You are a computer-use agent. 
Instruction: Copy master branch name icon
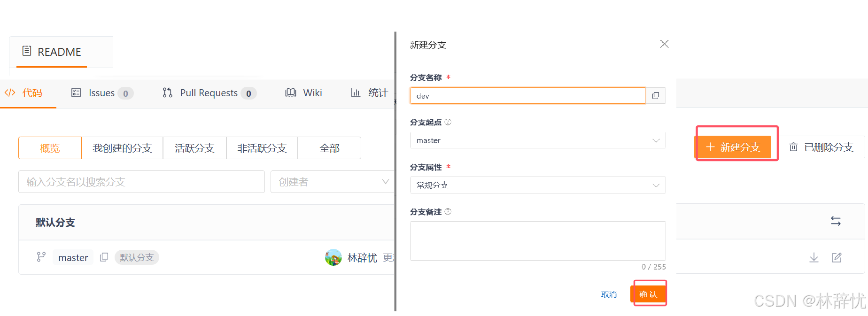click(104, 257)
